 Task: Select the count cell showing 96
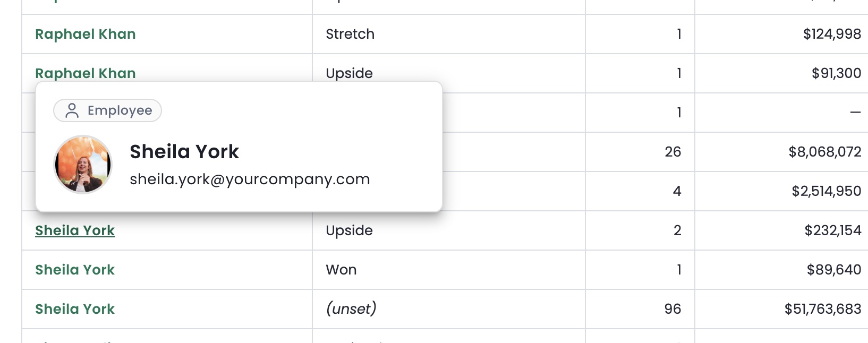pos(640,309)
